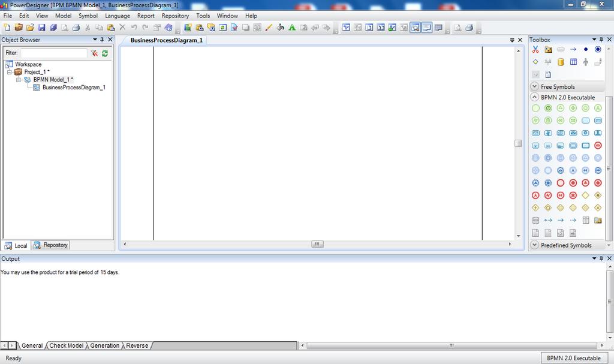Switch to the Generation output tab
614x364 pixels.
104,345
